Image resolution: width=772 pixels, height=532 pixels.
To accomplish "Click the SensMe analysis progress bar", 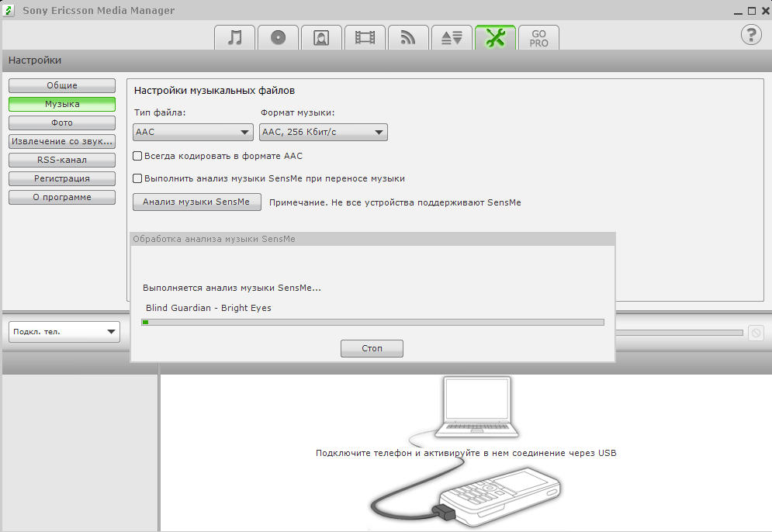I will (372, 323).
